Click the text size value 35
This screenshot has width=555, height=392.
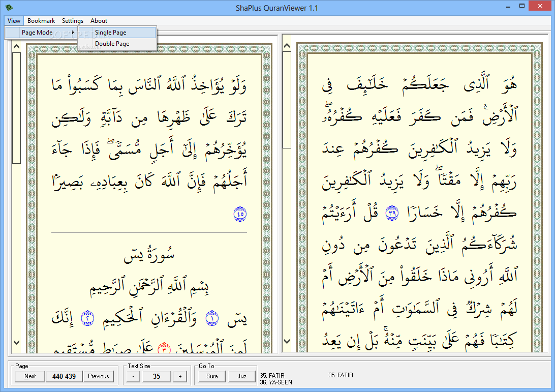157,376
